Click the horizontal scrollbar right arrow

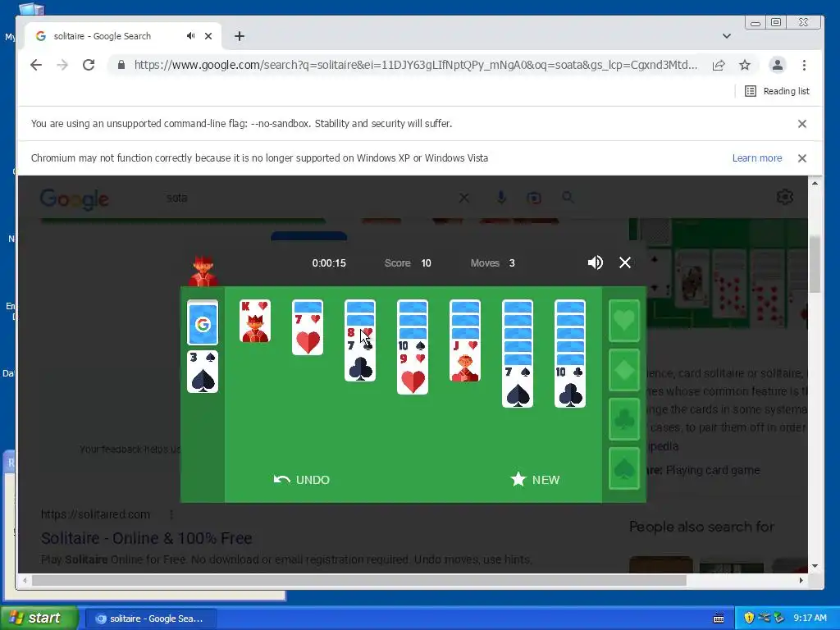click(x=801, y=580)
